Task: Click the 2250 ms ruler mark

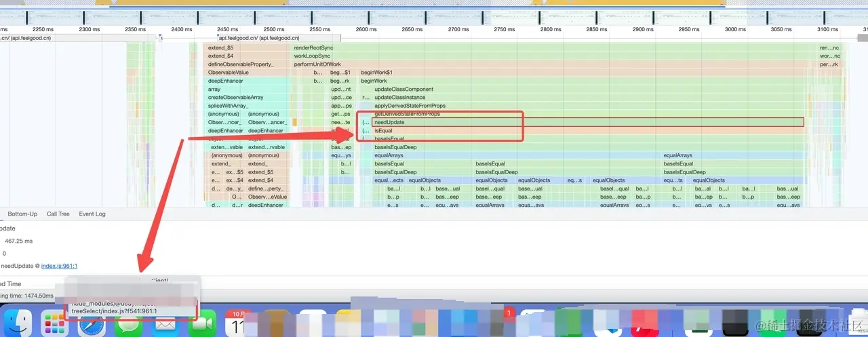Action: pyautogui.click(x=43, y=29)
